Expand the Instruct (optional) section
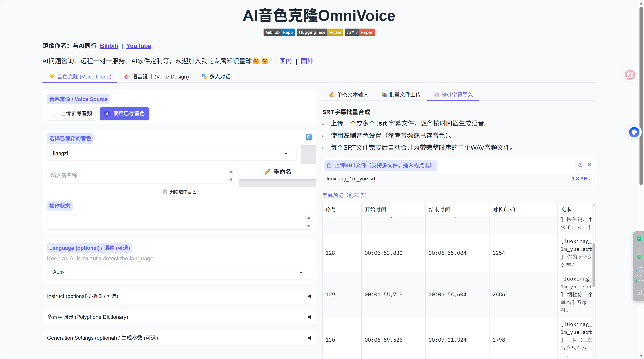This screenshot has width=644, height=359. [x=179, y=296]
